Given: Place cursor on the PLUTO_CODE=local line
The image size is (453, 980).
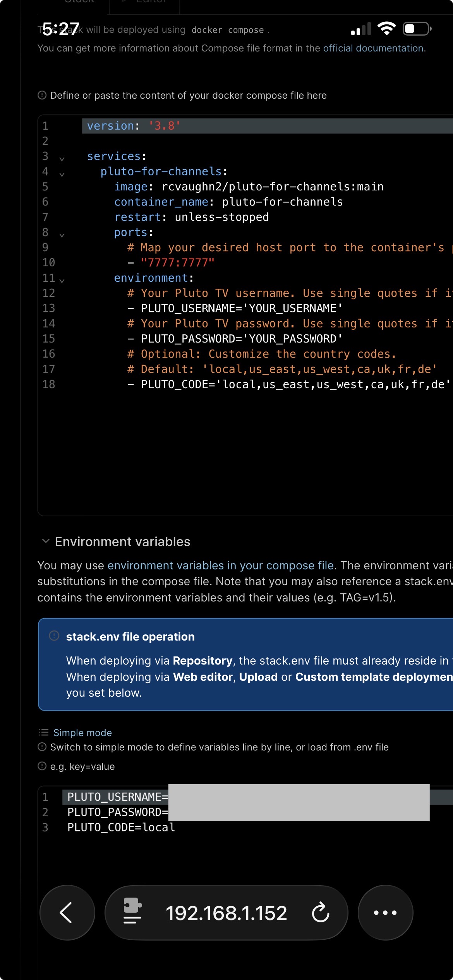Looking at the screenshot, I should point(121,828).
